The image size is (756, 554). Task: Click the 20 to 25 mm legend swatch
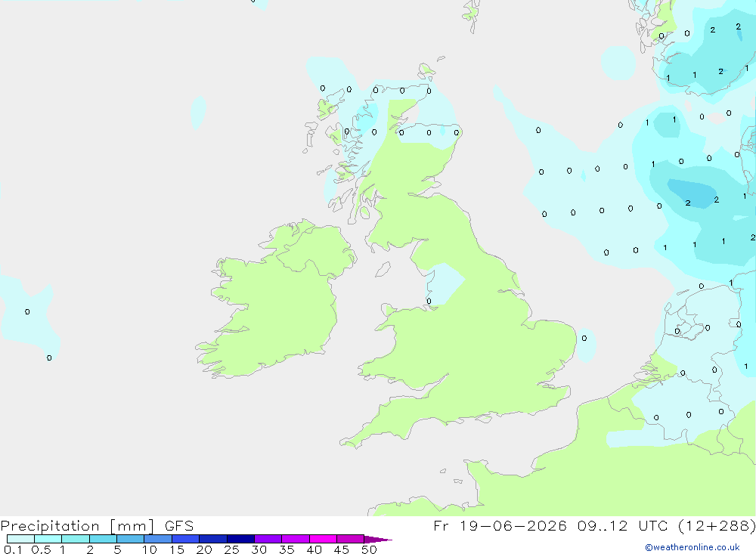click(x=213, y=539)
